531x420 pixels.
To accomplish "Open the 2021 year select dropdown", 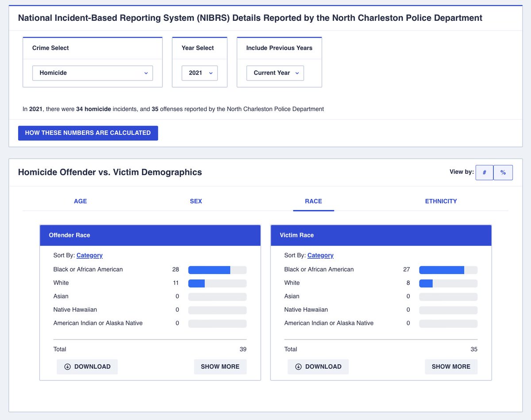I will [x=200, y=73].
